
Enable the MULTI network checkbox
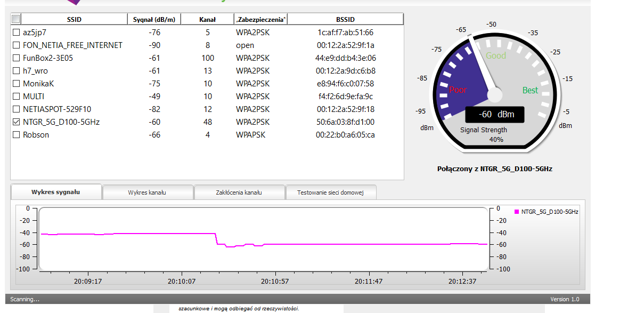[16, 97]
